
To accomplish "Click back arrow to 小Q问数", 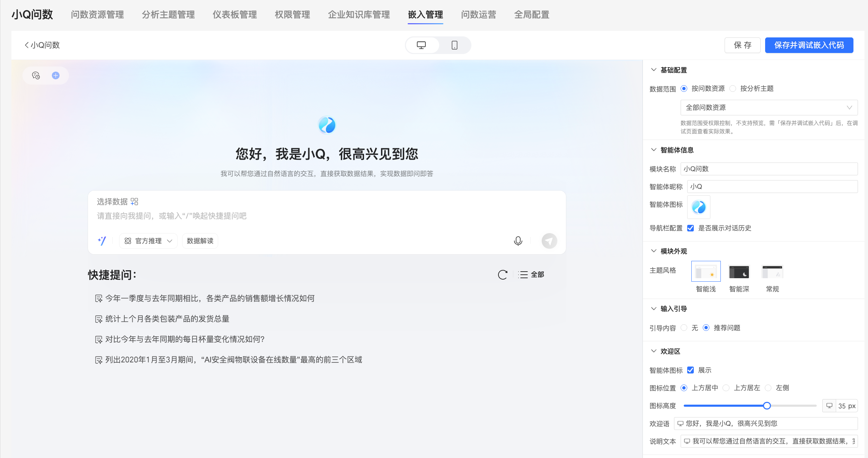I will 27,45.
